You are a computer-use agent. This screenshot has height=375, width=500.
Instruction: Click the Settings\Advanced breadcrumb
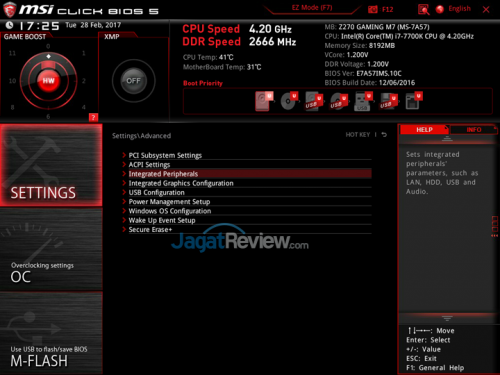pos(141,136)
